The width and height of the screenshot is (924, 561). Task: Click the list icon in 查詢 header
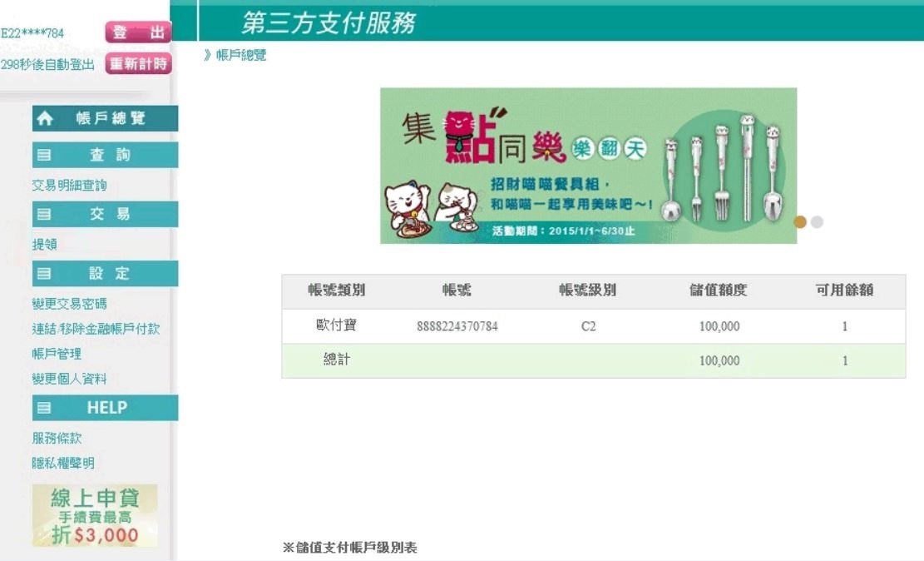pos(45,156)
